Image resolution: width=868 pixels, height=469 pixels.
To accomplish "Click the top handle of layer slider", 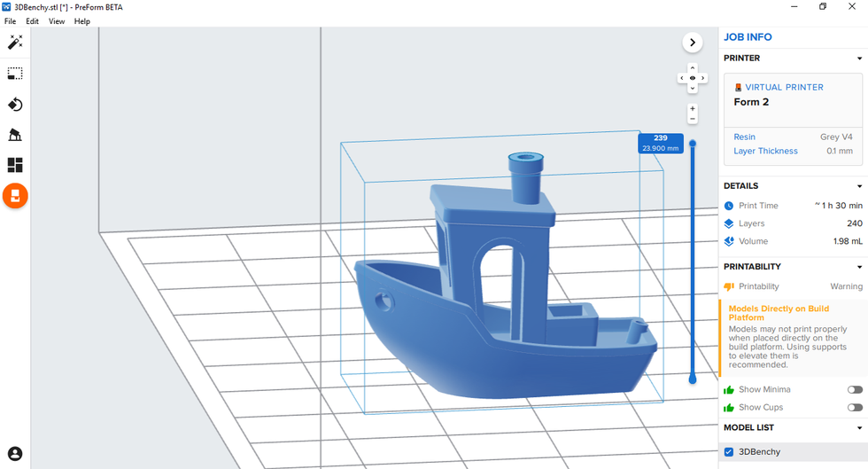I will [x=693, y=144].
